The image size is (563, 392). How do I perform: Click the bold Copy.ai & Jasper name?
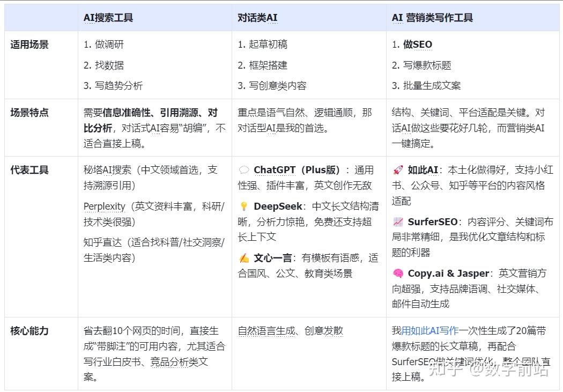tap(448, 273)
